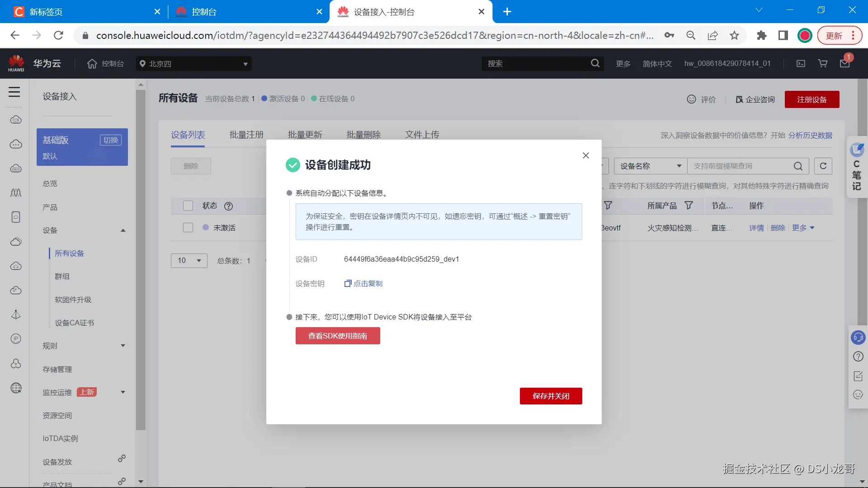The image size is (868, 488).
Task: Toggle the select-all devices checkbox
Action: [x=188, y=206]
